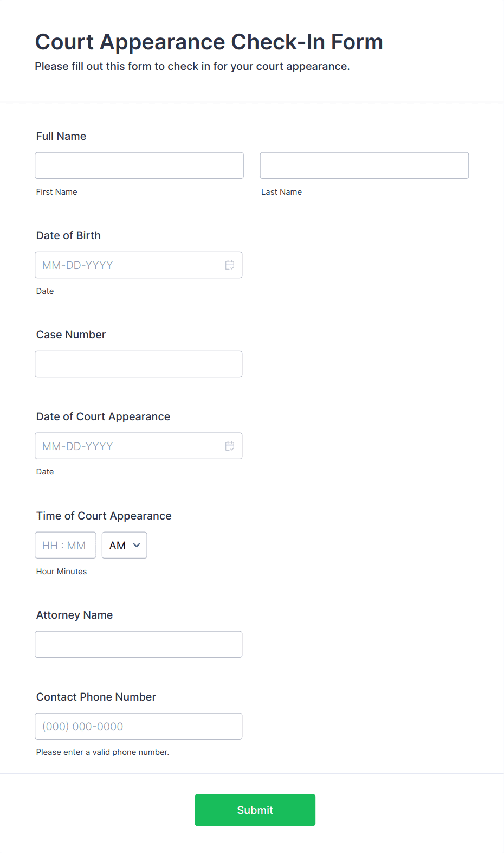Focus the Contact Phone Number field
Image resolution: width=504 pixels, height=853 pixels.
[x=139, y=727]
